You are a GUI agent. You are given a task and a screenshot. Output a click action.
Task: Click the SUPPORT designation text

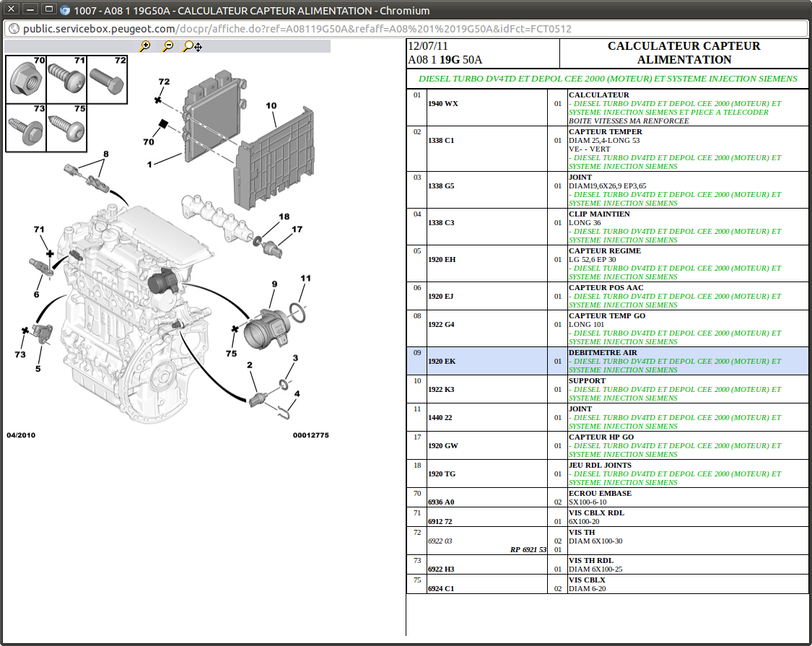[x=588, y=381]
